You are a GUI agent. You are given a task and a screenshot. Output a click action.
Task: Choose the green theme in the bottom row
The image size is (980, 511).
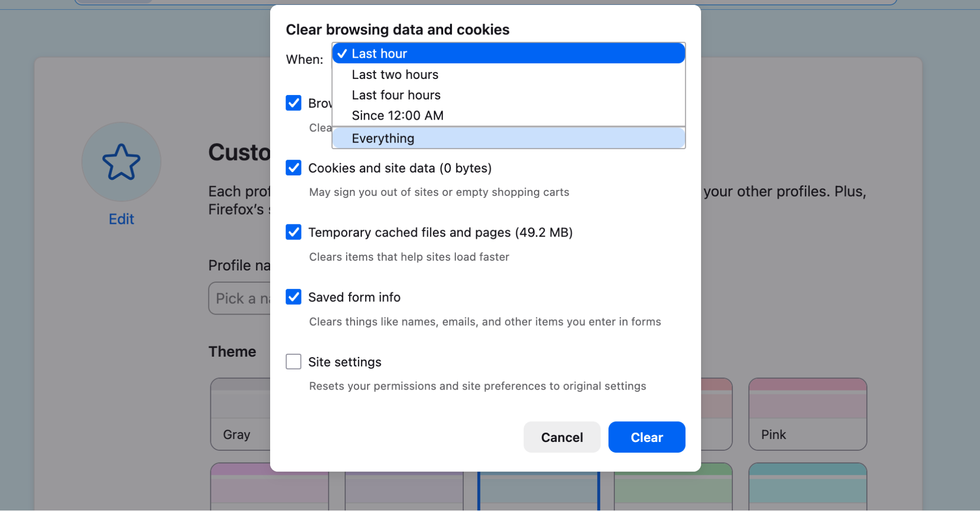click(673, 490)
